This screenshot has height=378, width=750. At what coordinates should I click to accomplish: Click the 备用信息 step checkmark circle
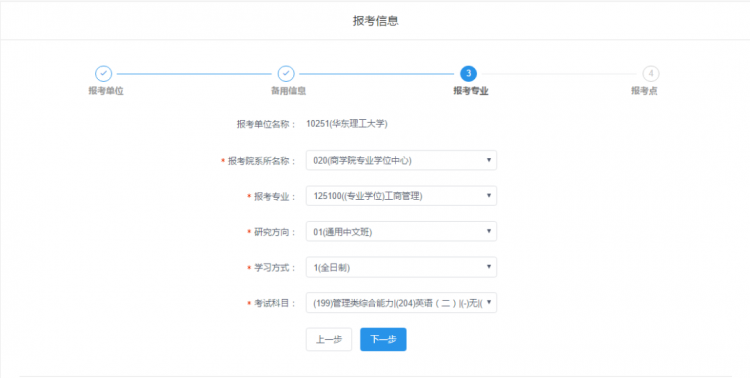[x=286, y=74]
